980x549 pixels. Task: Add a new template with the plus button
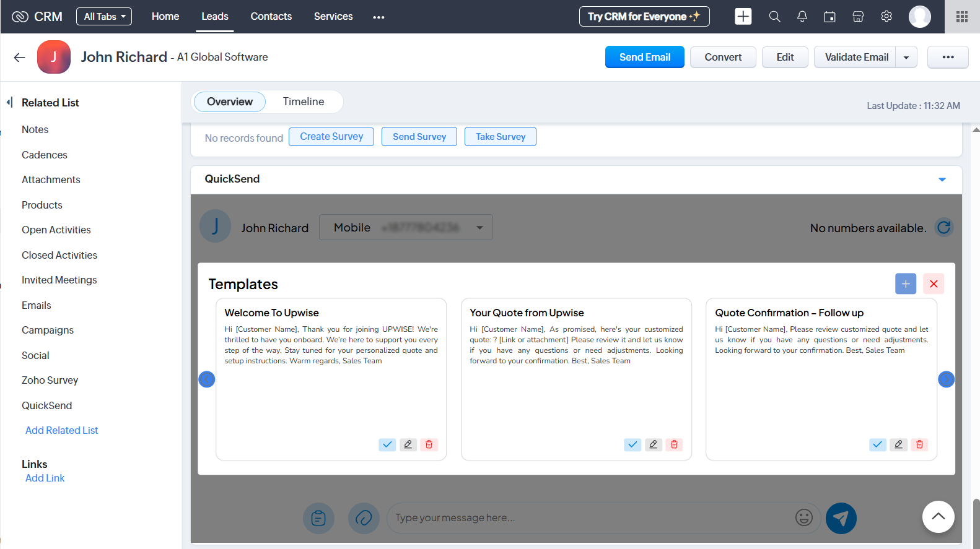point(906,283)
